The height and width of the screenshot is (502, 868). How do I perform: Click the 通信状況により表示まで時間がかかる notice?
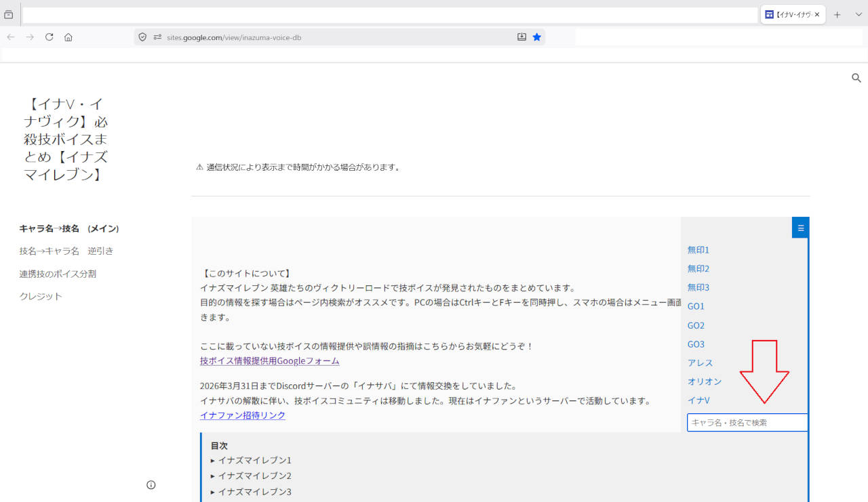point(298,167)
